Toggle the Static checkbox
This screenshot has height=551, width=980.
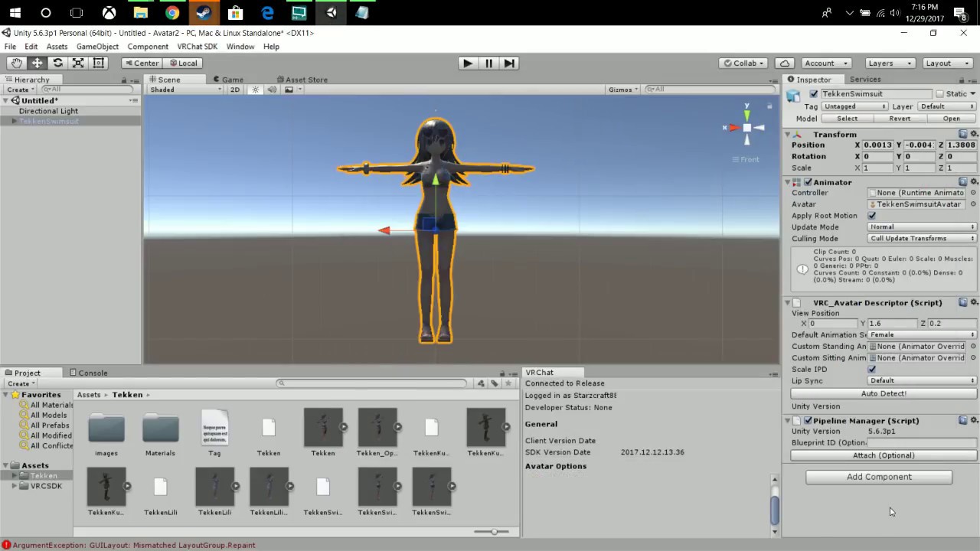(940, 94)
